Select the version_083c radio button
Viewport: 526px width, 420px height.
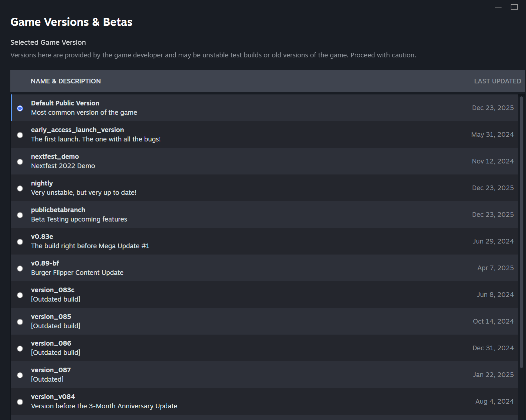coord(20,295)
